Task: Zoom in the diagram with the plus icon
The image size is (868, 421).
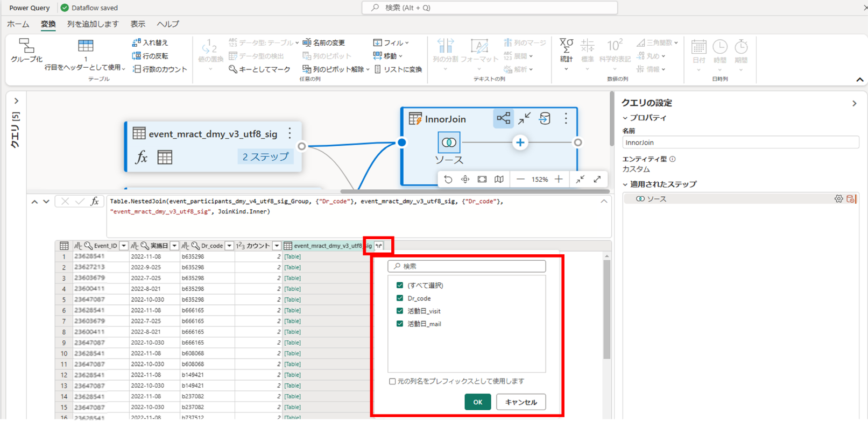Action: pos(559,180)
